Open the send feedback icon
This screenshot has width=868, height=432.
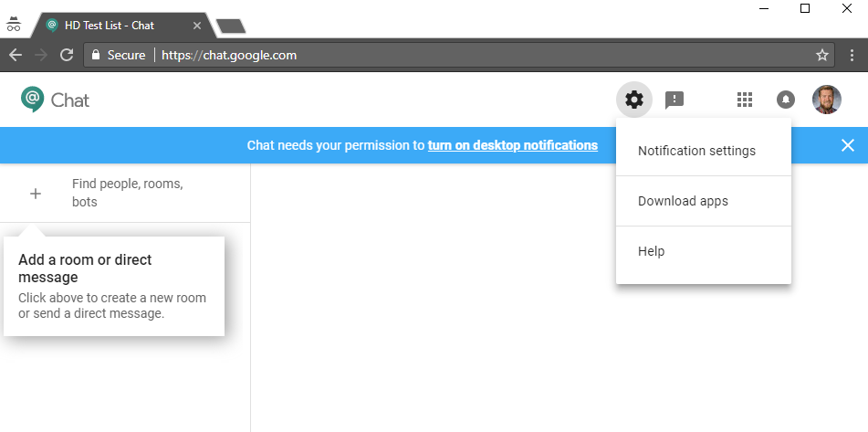pyautogui.click(x=675, y=100)
